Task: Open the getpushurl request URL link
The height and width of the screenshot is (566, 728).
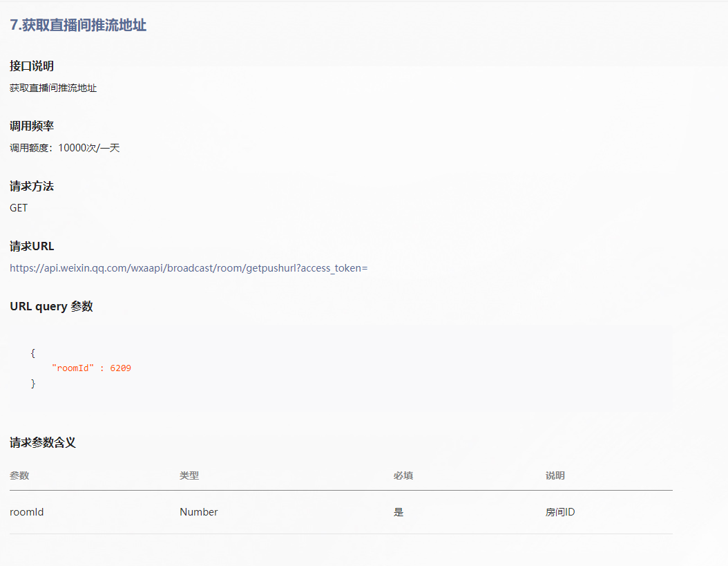Action: pyautogui.click(x=189, y=268)
